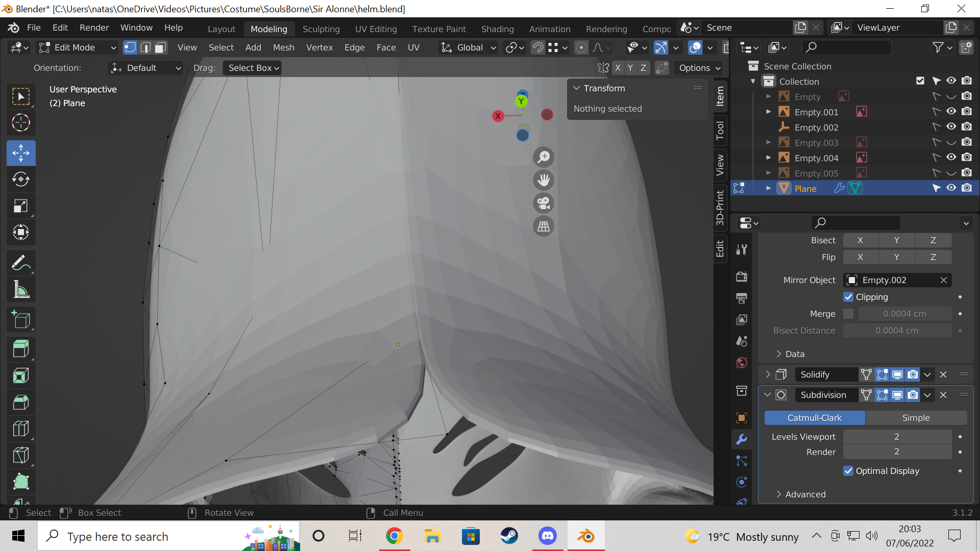This screenshot has height=551, width=980.
Task: Open the Discord taskbar icon
Action: (547, 536)
